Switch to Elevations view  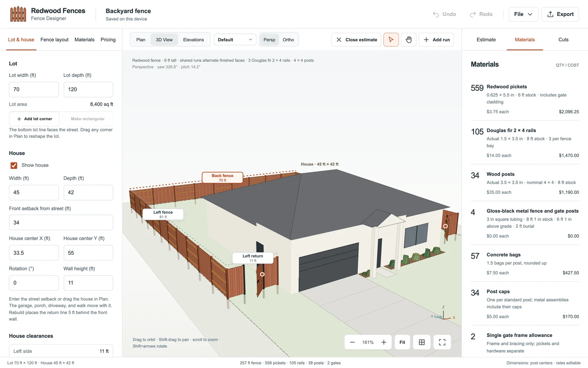click(194, 40)
